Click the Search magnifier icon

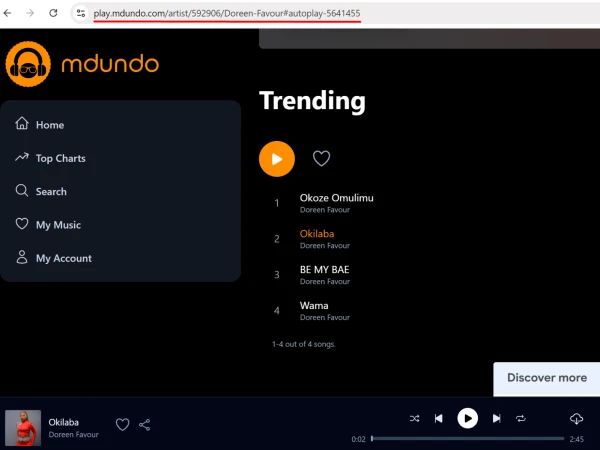[x=22, y=190]
